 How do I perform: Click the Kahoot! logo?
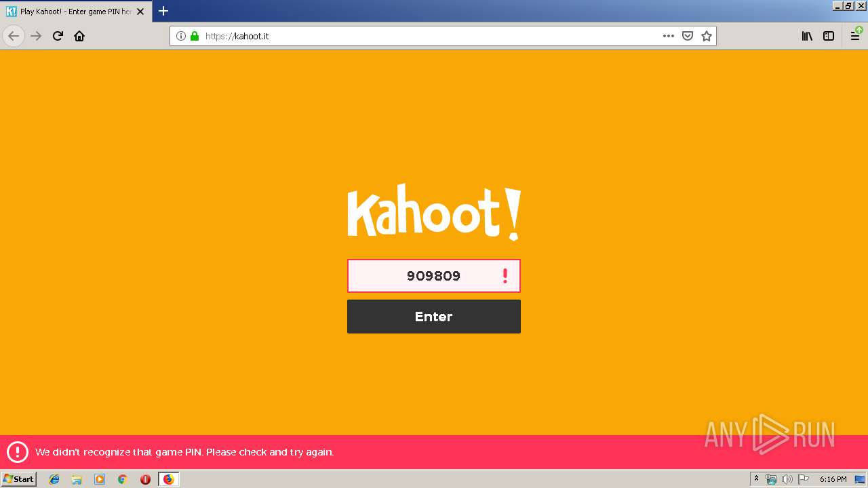tap(434, 212)
